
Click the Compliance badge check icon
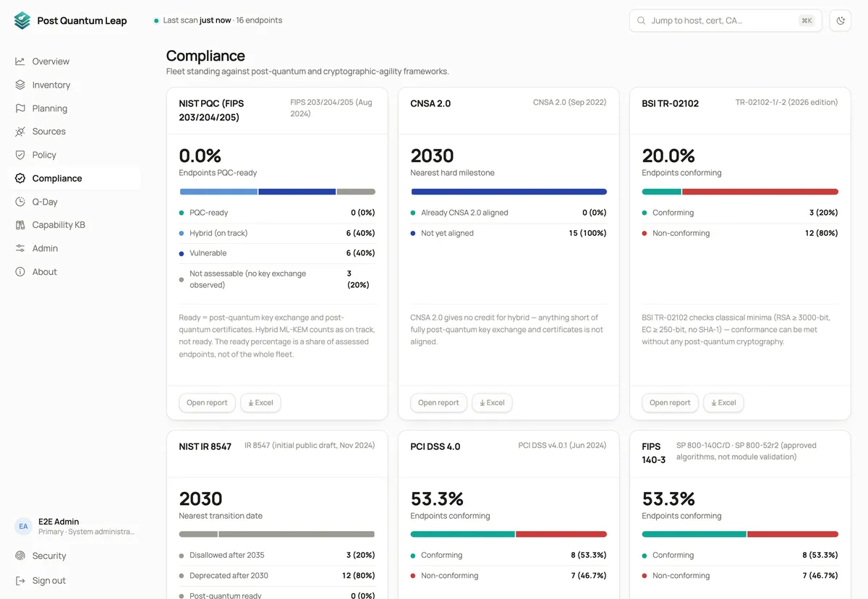point(20,178)
